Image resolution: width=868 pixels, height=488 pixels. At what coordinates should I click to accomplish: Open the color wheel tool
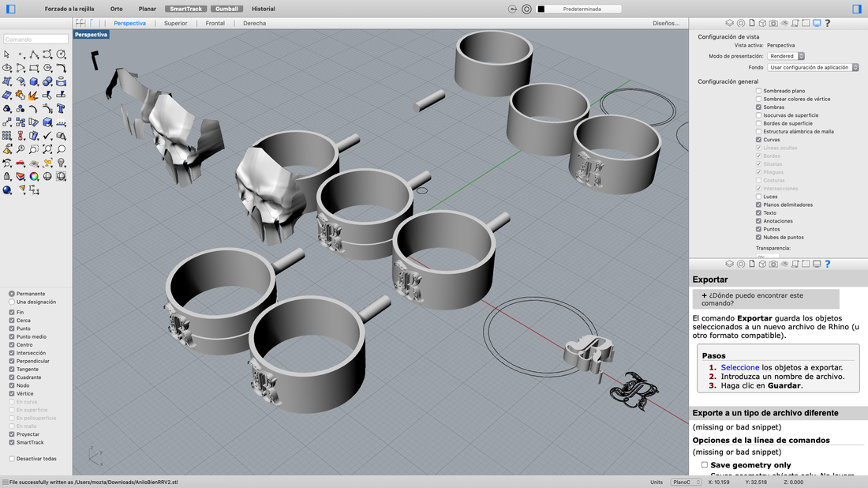(x=34, y=176)
